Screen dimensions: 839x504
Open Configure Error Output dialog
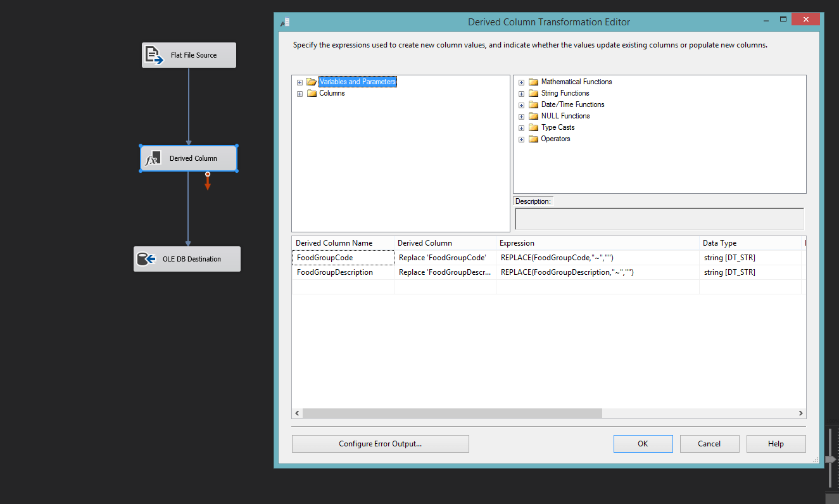coord(380,444)
